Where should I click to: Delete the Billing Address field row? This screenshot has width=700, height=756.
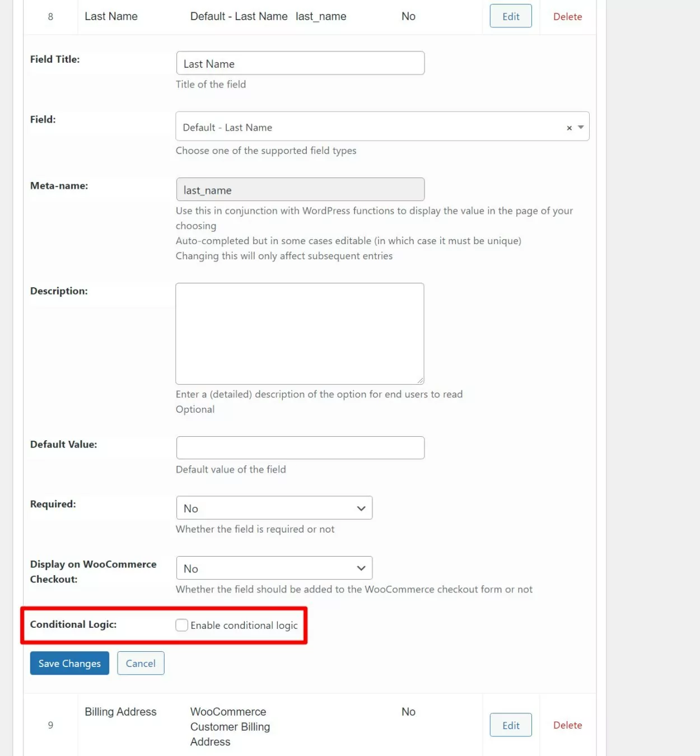point(567,725)
